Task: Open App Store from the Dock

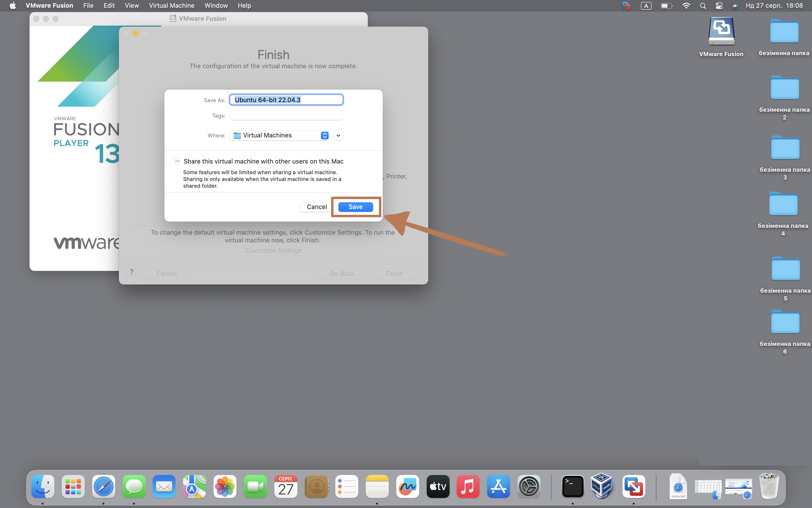Action: [499, 486]
